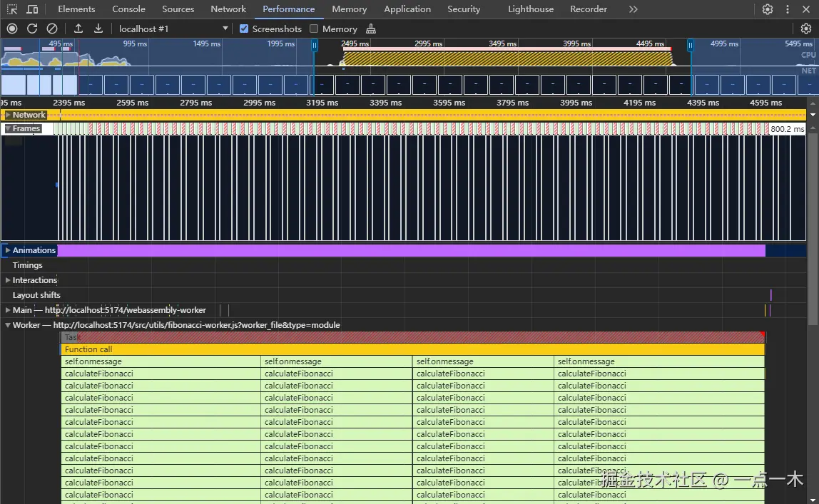Click the right overview range handle
The image size is (819, 504).
coord(690,45)
